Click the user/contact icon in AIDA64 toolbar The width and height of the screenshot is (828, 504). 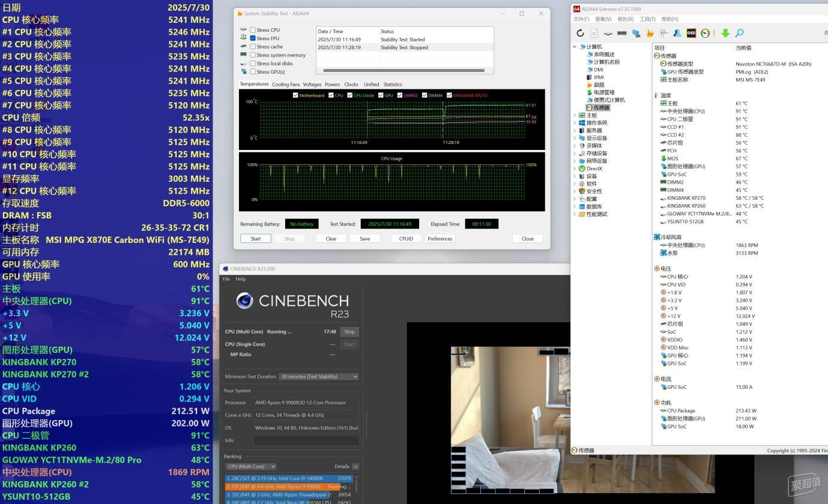click(677, 34)
